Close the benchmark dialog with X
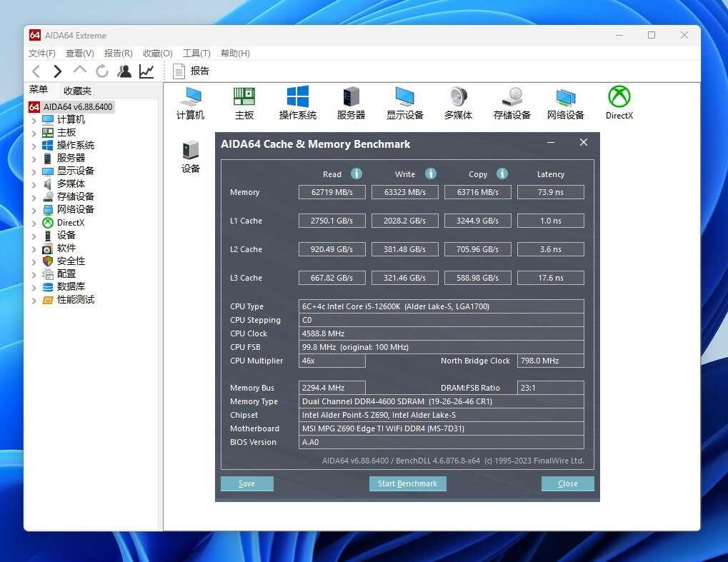This screenshot has width=728, height=562. coord(583,143)
